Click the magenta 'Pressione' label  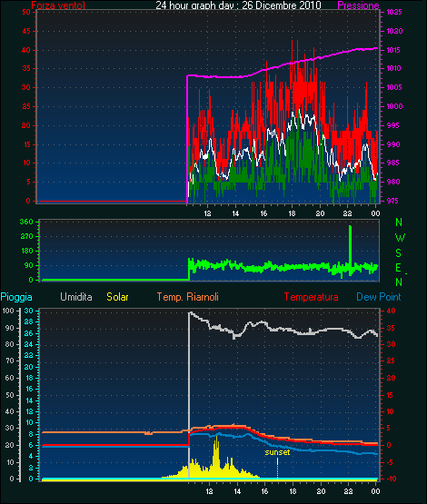(x=358, y=5)
